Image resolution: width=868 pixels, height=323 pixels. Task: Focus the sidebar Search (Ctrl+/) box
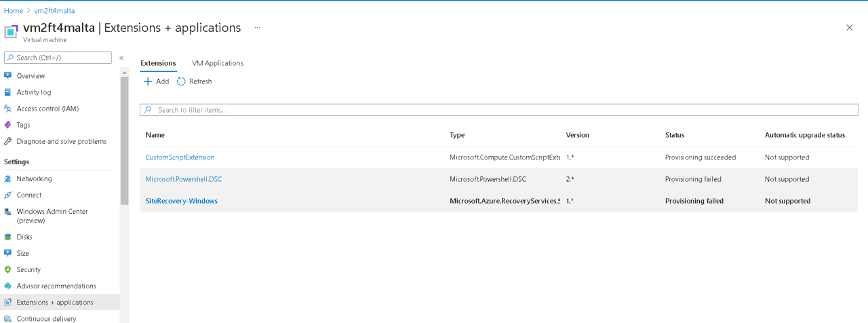(58, 58)
